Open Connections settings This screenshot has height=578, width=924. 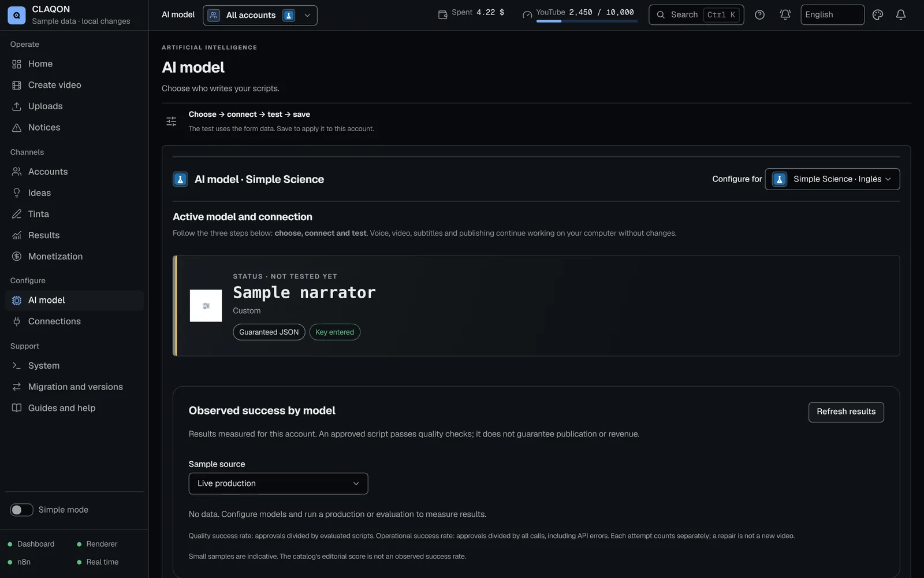[74, 321]
